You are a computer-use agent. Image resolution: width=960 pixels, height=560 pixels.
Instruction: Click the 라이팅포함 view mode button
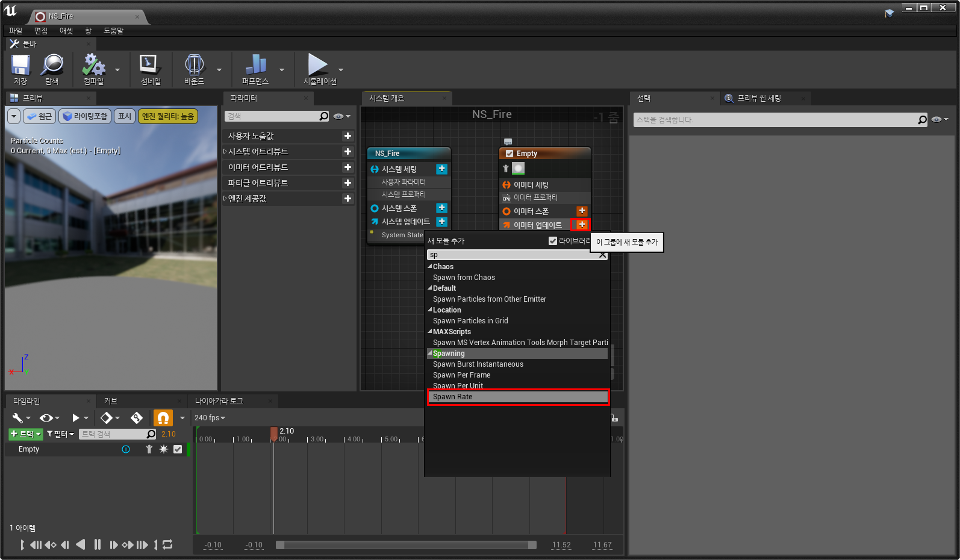[85, 116]
